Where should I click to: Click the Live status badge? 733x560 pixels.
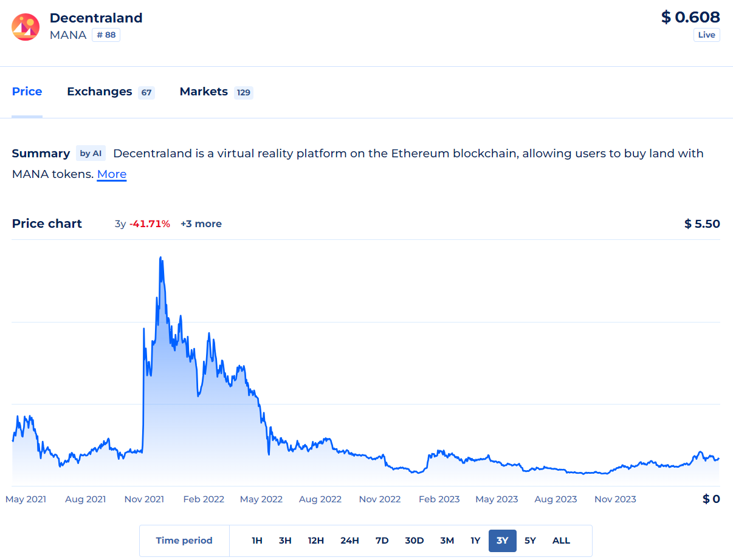706,35
